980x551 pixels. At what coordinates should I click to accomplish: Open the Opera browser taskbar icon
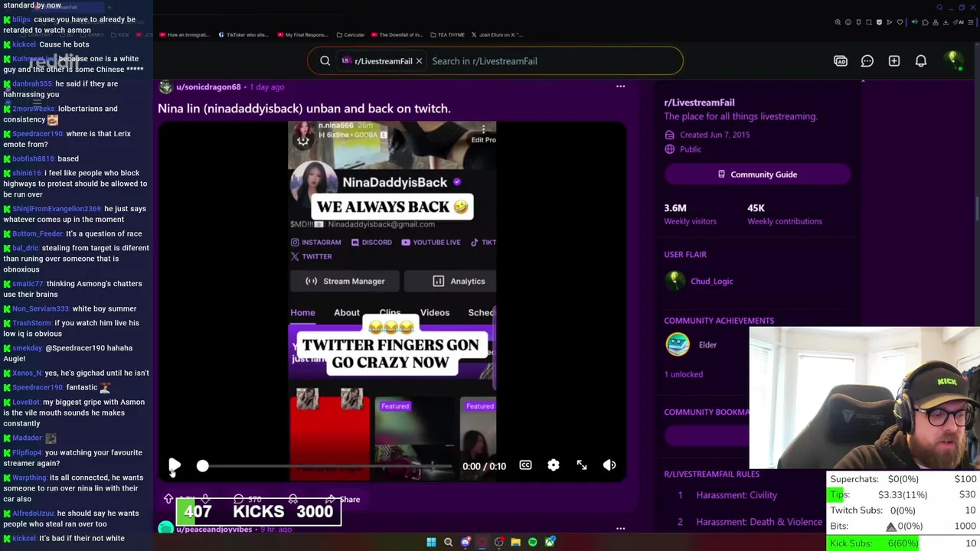[482, 542]
